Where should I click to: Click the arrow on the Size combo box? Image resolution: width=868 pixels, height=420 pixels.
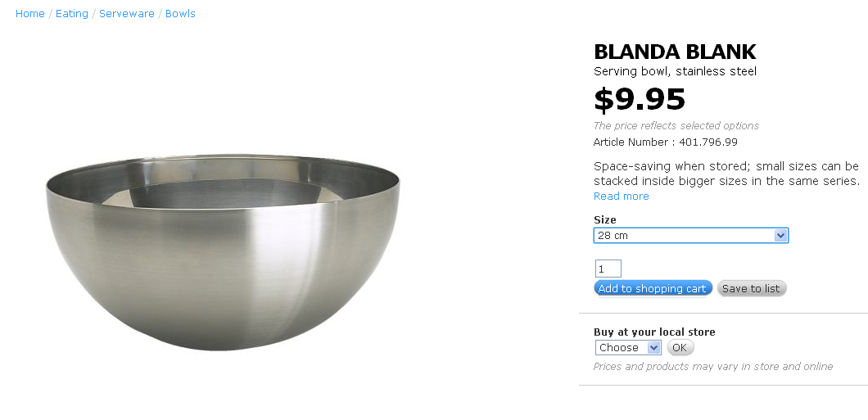point(780,235)
